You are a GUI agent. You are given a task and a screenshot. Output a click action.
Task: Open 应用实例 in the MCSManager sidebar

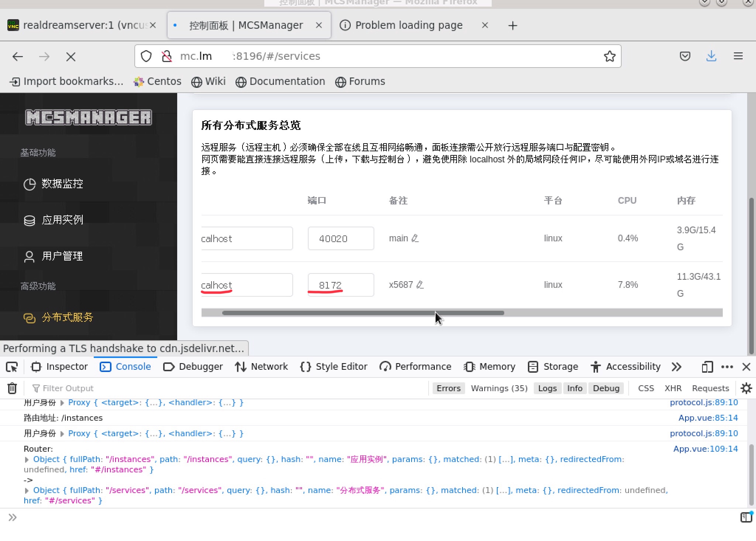point(63,220)
